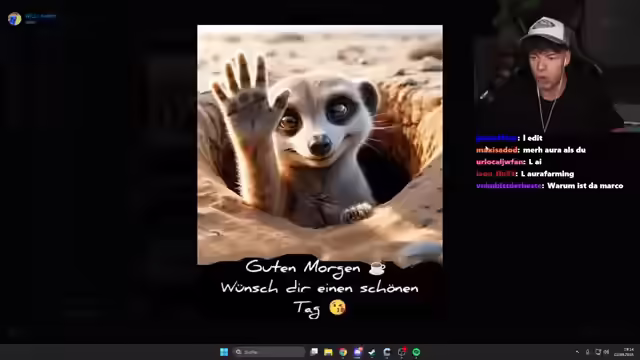Click the sender avatar at top left
Screen dimensions: 640x360
pos(14,19)
